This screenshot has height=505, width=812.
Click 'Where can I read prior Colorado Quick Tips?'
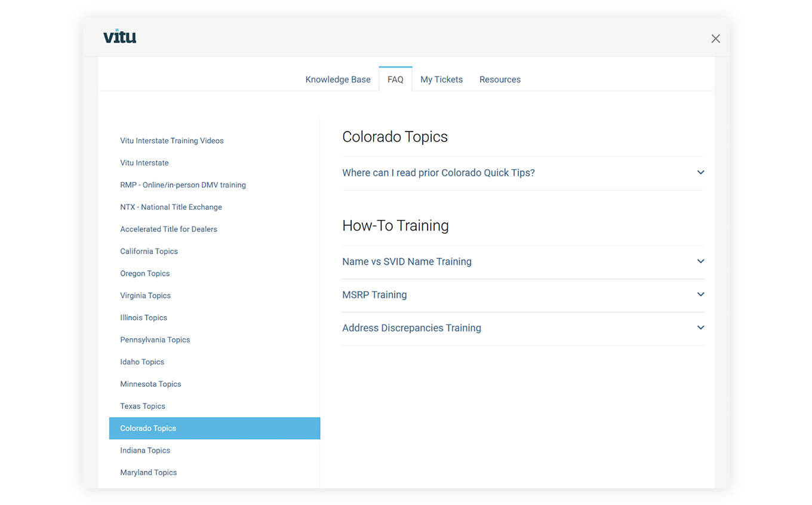coord(438,173)
